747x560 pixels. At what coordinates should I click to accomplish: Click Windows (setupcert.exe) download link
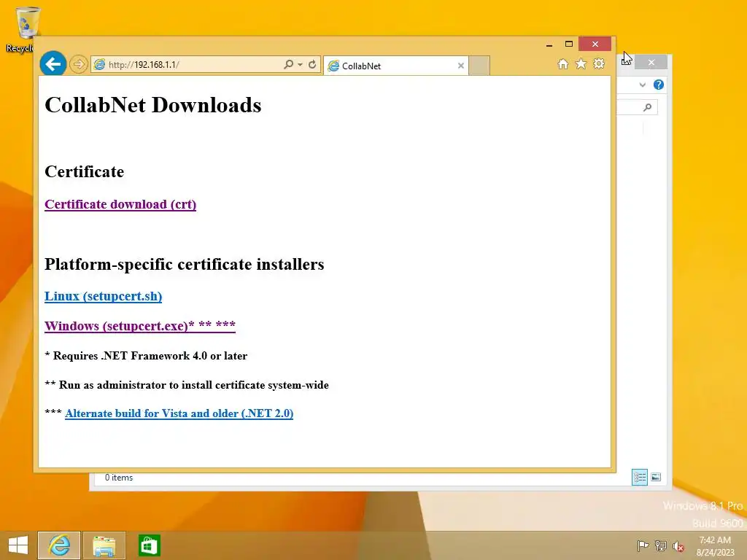[x=140, y=326]
